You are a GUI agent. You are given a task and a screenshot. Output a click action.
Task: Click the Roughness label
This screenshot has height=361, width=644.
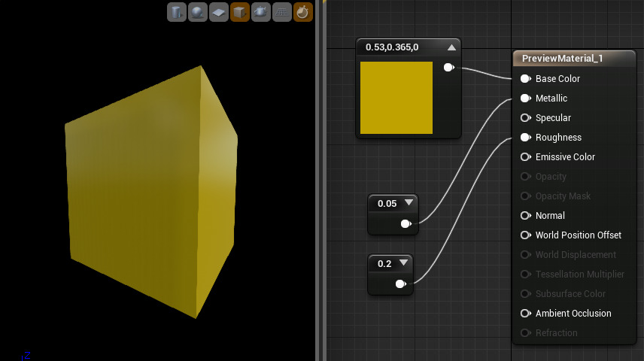pyautogui.click(x=558, y=137)
